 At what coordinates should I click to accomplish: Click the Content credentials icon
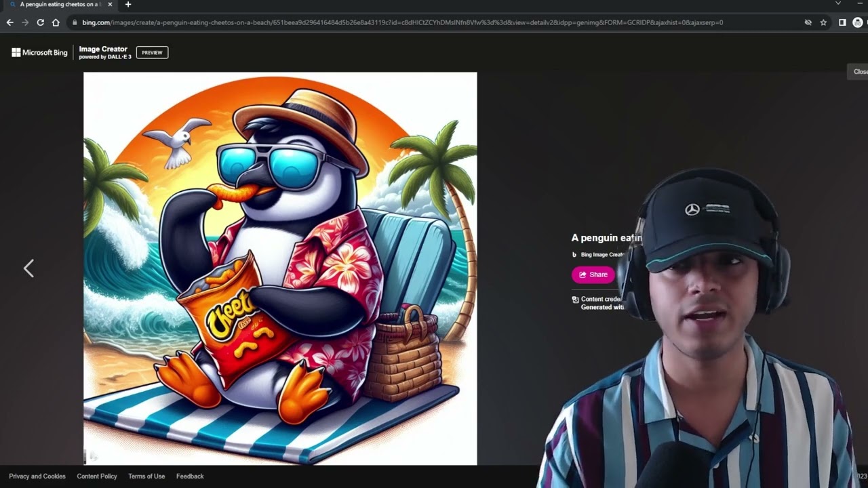coord(575,299)
